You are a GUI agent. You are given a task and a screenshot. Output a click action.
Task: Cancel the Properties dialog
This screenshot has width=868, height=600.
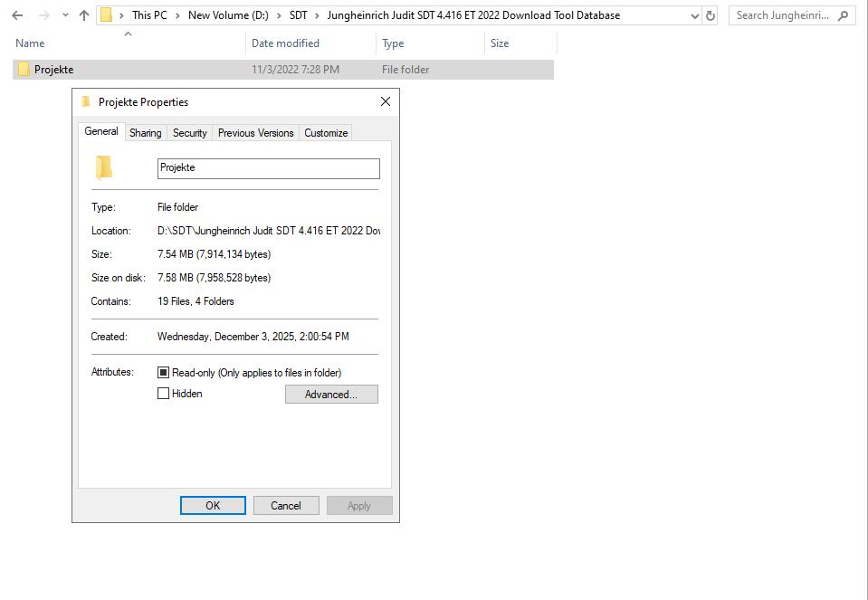pyautogui.click(x=286, y=505)
